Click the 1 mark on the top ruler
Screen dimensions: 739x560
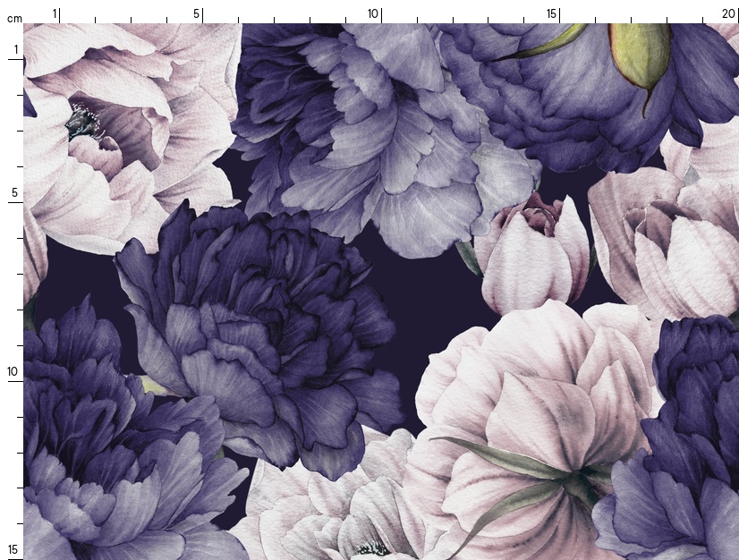pyautogui.click(x=55, y=13)
